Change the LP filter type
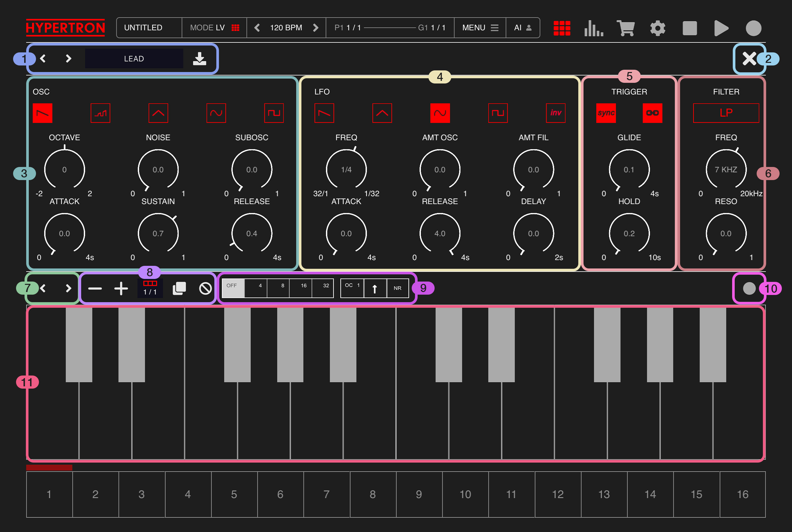This screenshot has width=792, height=532. click(x=726, y=113)
